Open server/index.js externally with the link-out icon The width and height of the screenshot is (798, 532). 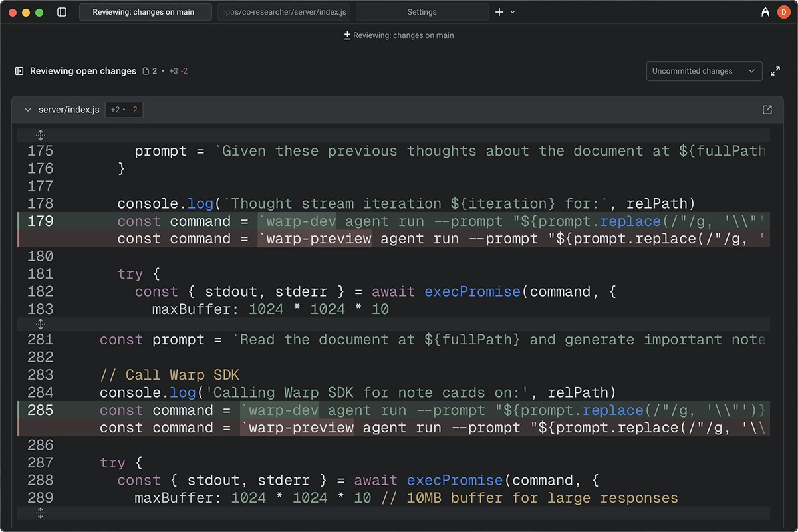(767, 110)
